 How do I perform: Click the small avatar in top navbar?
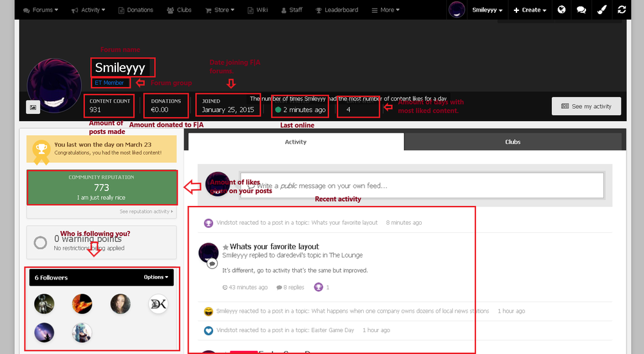tap(457, 10)
